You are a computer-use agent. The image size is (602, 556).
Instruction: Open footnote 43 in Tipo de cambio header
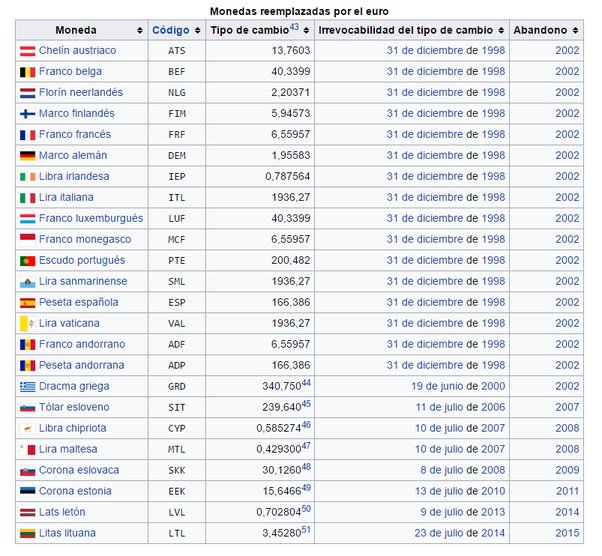point(294,27)
